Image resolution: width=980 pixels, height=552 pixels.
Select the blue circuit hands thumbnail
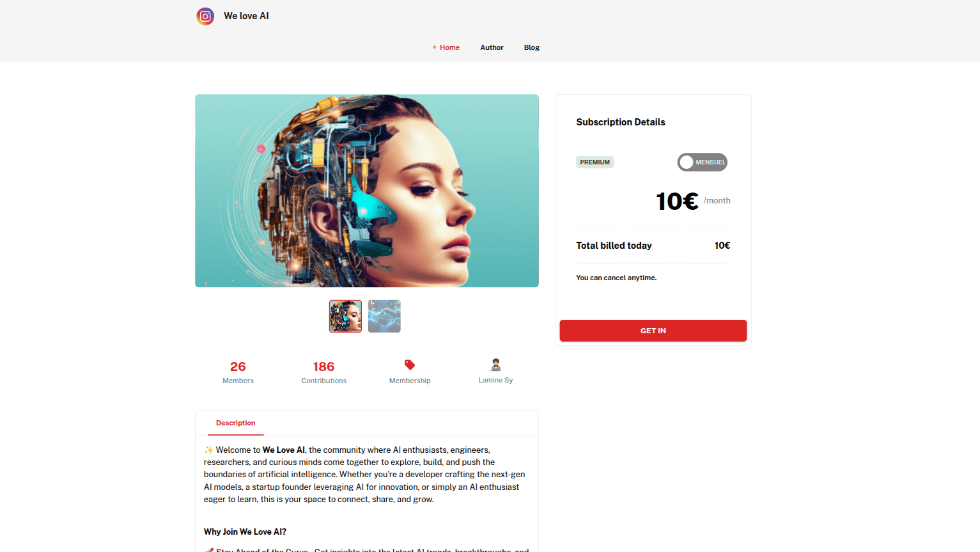(384, 316)
